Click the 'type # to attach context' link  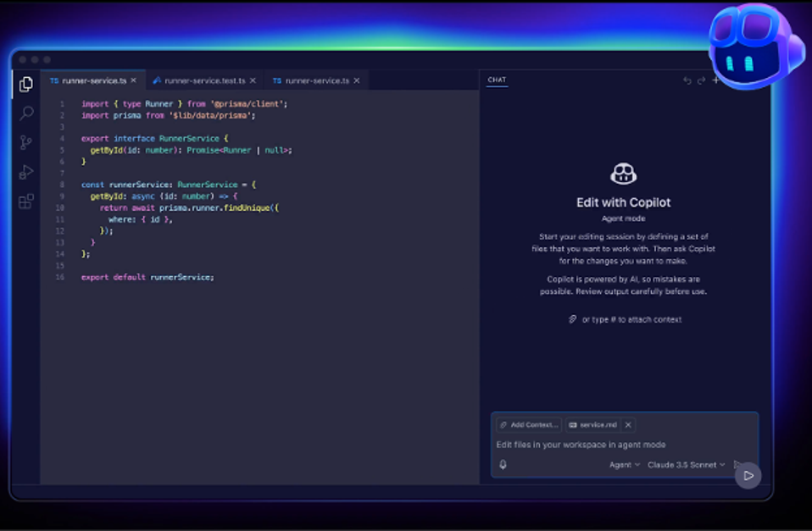pos(626,319)
